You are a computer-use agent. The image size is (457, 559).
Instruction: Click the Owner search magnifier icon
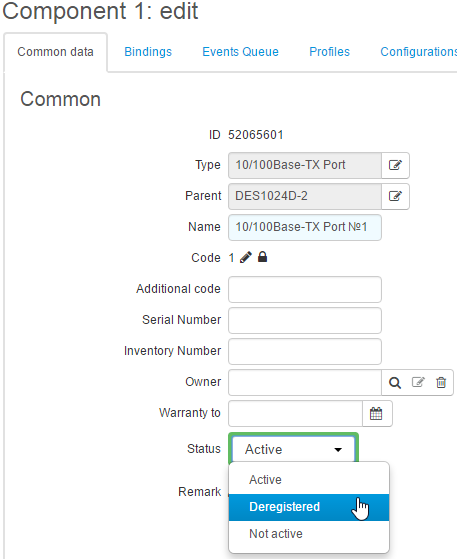tap(395, 383)
